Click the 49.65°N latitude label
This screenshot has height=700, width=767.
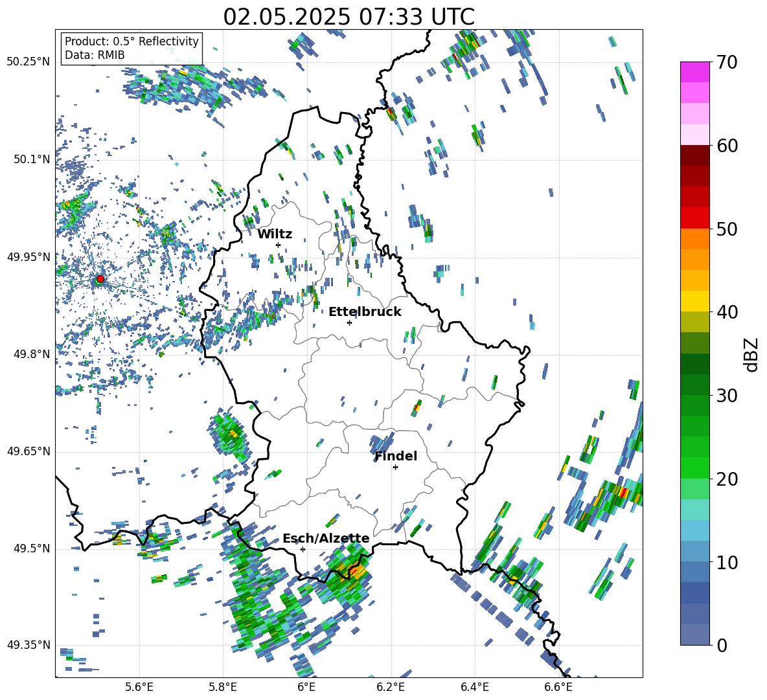[x=29, y=451]
